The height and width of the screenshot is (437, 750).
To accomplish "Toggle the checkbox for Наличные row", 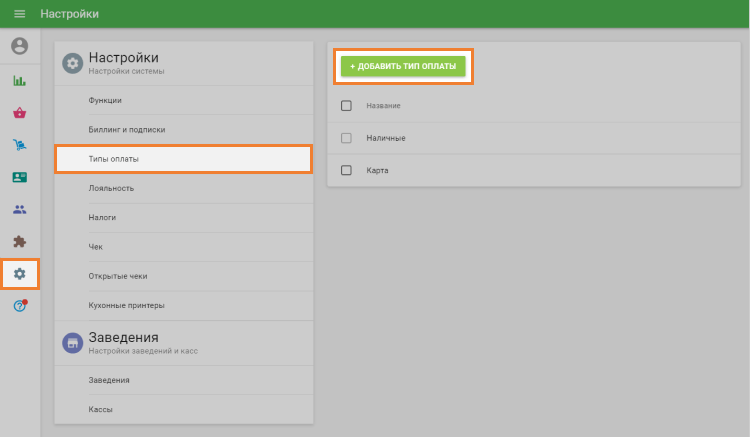I will click(x=346, y=138).
